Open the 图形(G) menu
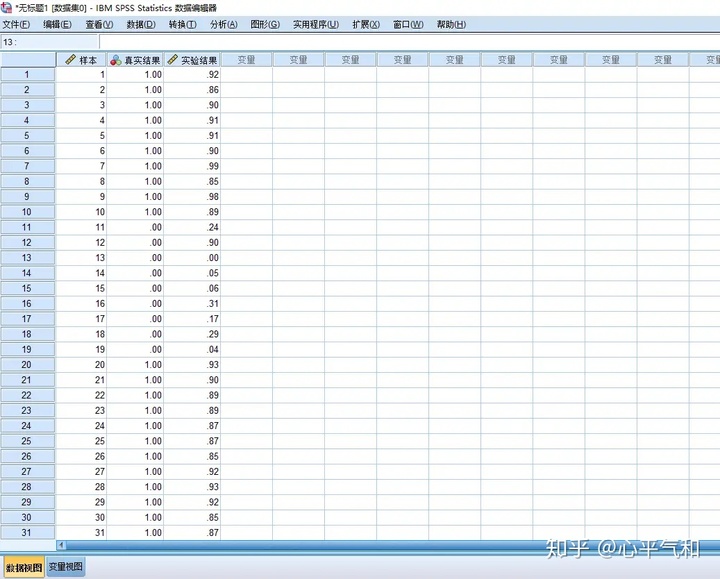 point(265,24)
